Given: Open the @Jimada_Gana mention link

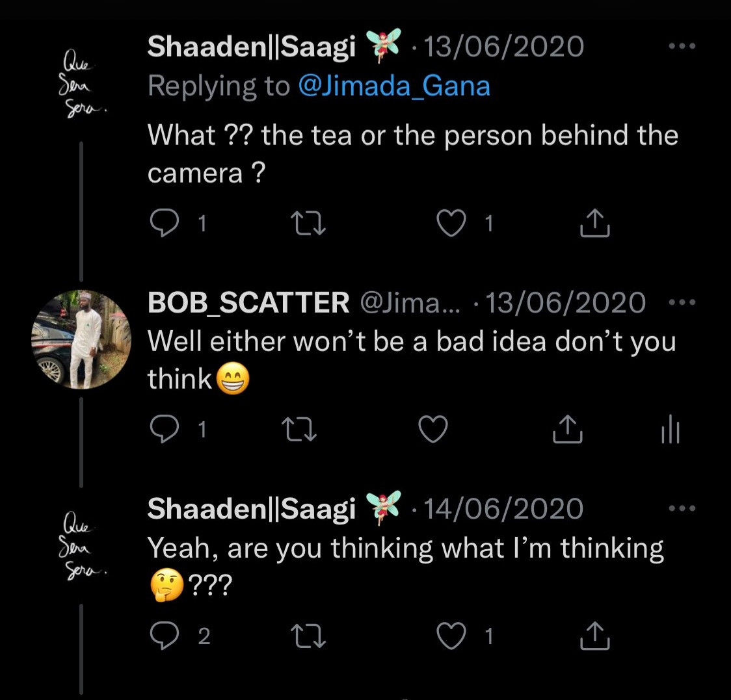Looking at the screenshot, I should (x=394, y=86).
